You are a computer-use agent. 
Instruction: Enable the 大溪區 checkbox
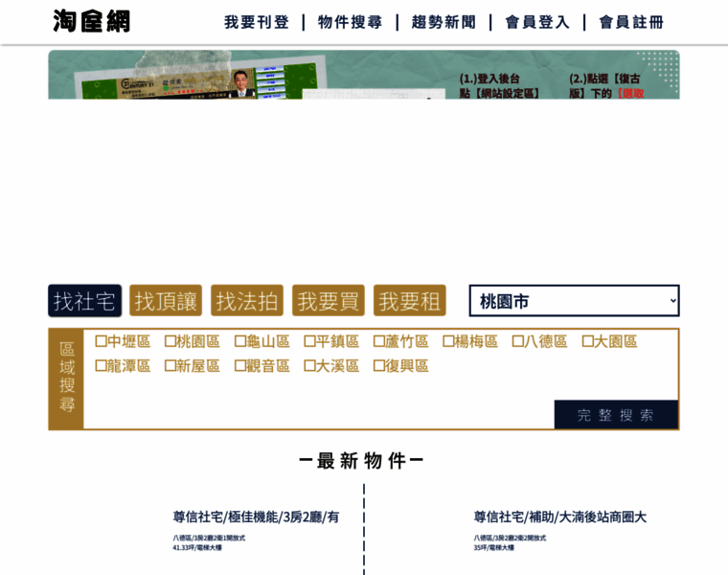point(309,366)
